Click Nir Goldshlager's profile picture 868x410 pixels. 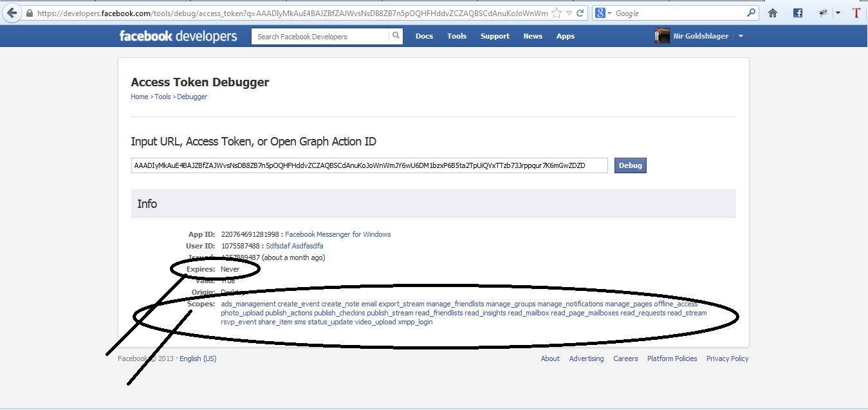coord(662,36)
